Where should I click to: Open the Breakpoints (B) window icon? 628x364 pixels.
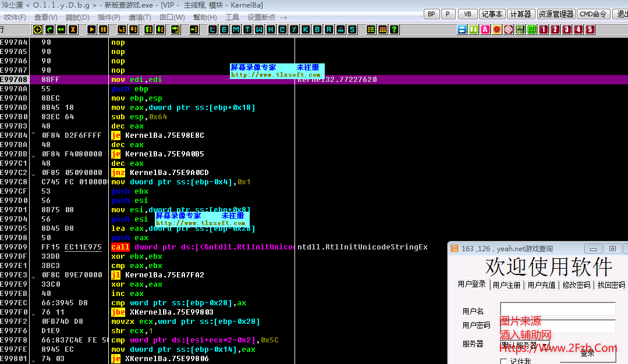(317, 29)
